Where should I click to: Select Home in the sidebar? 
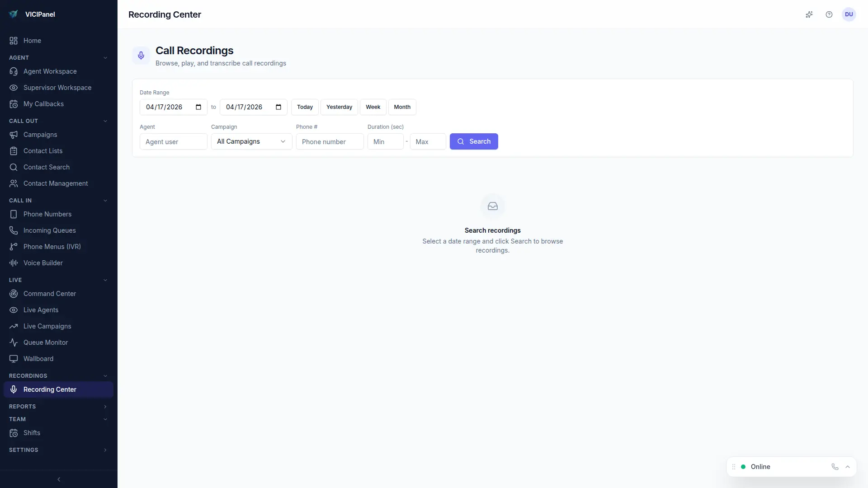pos(31,41)
